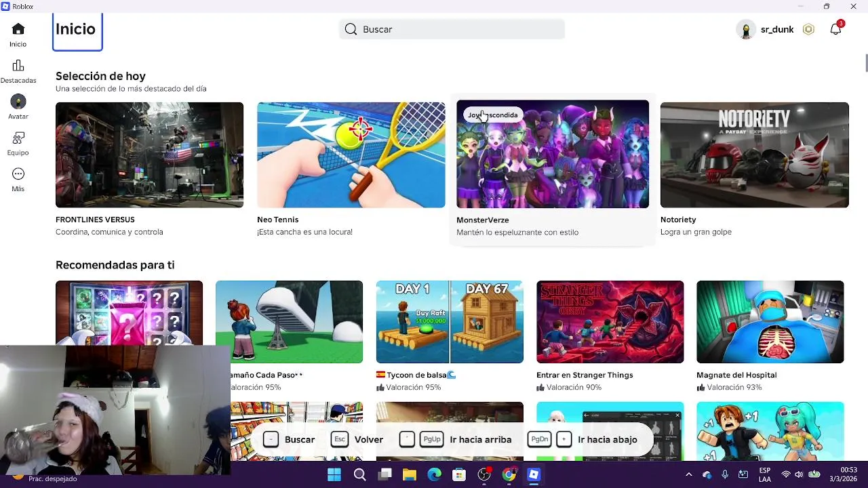
Task: Open the Neo Tennis game thumbnail
Action: tap(351, 155)
